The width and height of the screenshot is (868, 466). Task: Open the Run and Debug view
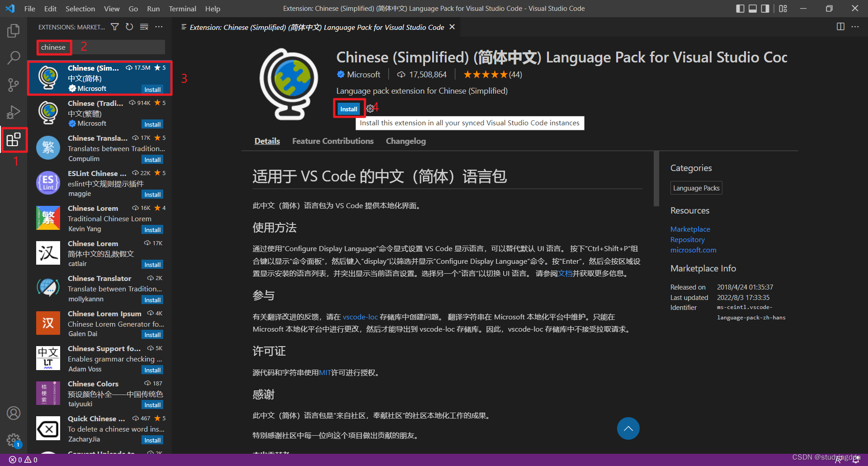pyautogui.click(x=14, y=112)
